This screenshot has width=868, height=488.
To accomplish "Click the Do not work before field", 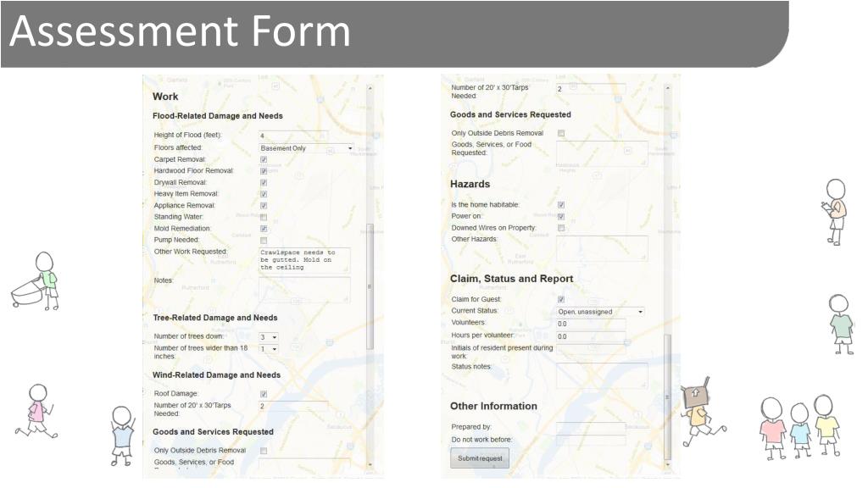I will pyautogui.click(x=591, y=440).
